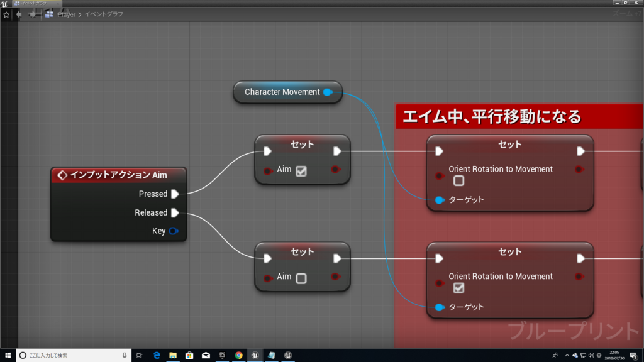The height and width of the screenshot is (362, 644).
Task: Click the back navigation arrow in the editor toolbar
Action: coord(18,13)
